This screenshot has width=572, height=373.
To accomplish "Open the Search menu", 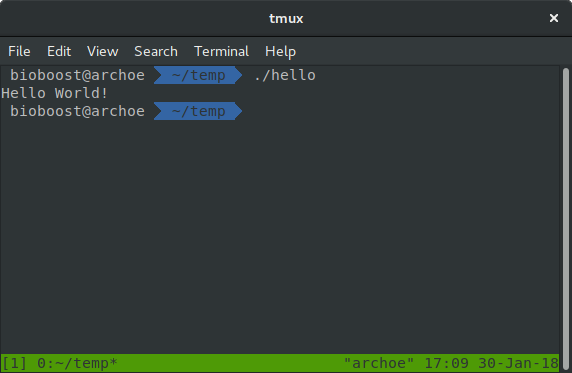I will click(x=156, y=51).
